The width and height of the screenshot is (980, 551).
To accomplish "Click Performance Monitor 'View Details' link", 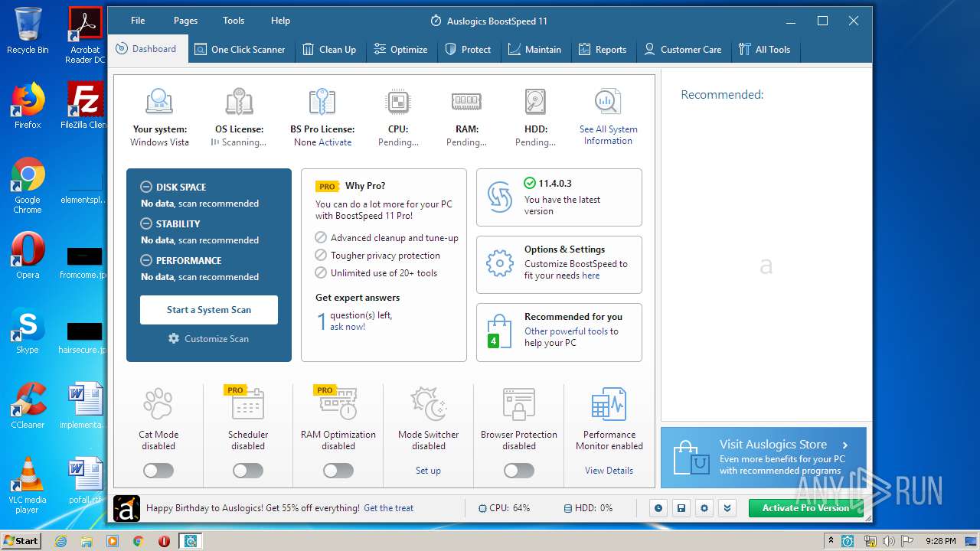I will pyautogui.click(x=609, y=471).
